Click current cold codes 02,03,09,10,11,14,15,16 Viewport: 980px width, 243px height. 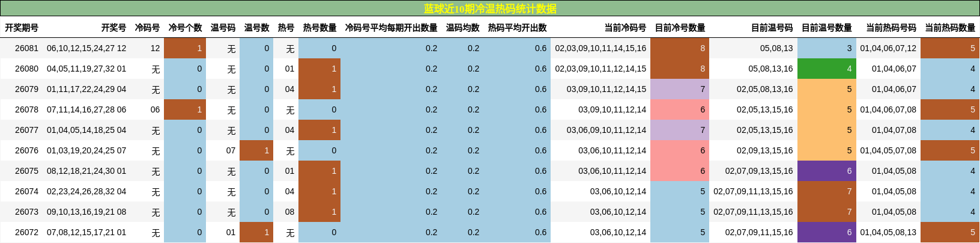(600, 48)
